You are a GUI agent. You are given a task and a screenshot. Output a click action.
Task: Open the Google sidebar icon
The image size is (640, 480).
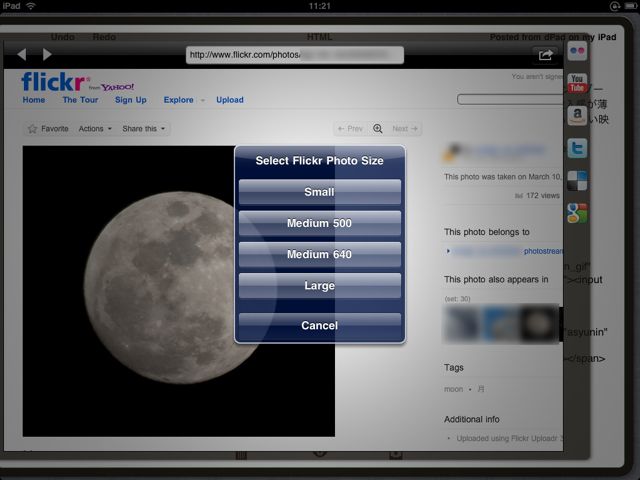(x=577, y=213)
